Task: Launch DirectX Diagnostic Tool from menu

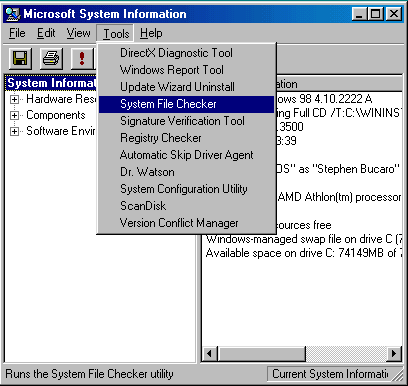Action: click(x=187, y=53)
